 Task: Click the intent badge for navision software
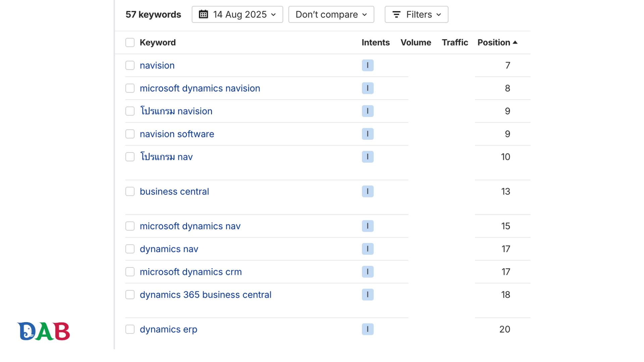click(x=368, y=134)
